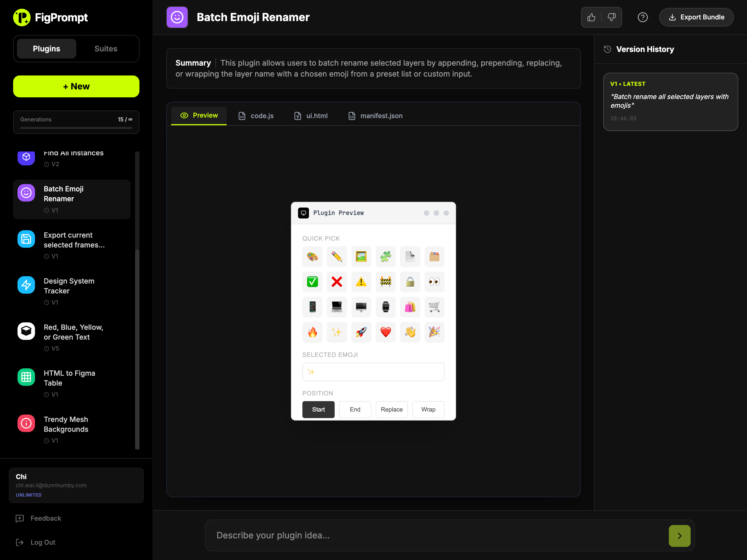
Task: Pick the artist palette emoji
Action: click(312, 257)
